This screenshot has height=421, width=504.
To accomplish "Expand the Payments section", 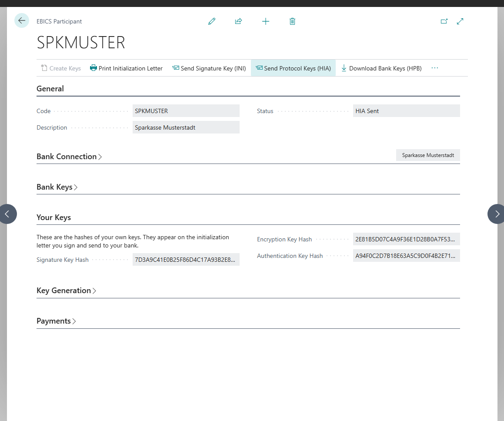I will click(x=56, y=321).
